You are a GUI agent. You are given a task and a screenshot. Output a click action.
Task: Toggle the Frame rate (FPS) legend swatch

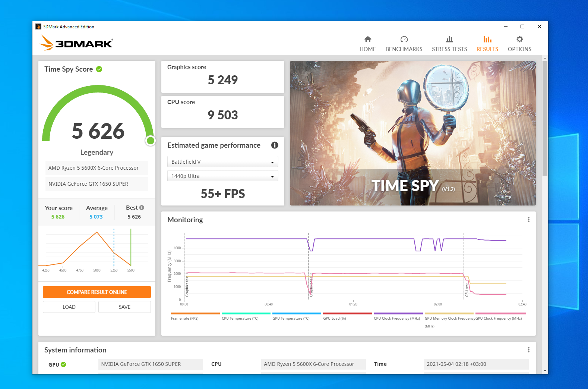tap(195, 313)
